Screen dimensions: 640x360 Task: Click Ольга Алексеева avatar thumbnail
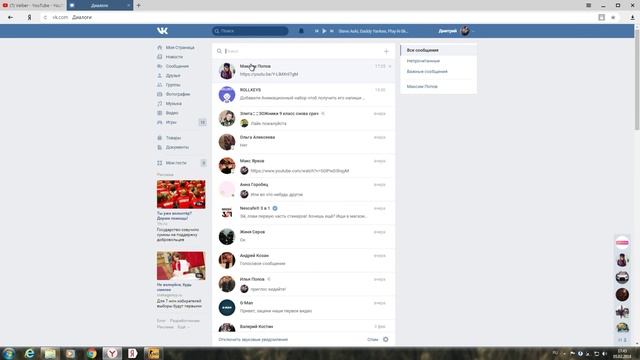227,142
